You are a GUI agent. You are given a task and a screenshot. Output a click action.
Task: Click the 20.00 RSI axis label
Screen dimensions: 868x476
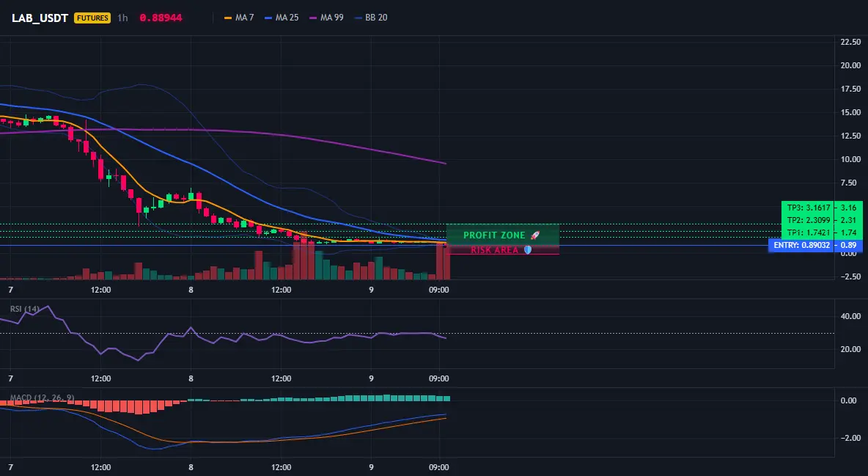click(850, 349)
